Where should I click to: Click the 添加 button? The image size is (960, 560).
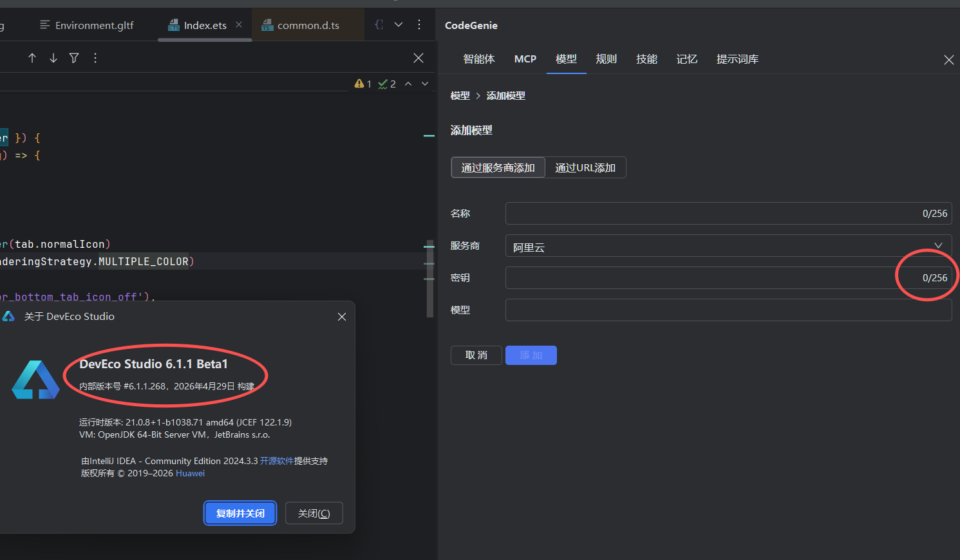(x=531, y=355)
